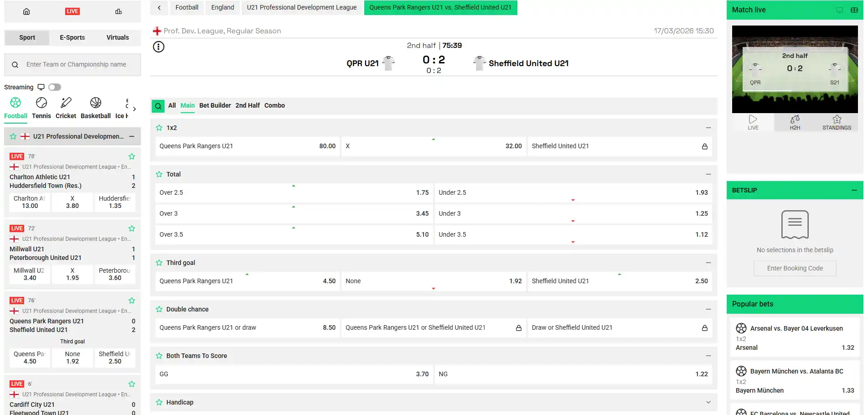Click the green market search icon

158,106
